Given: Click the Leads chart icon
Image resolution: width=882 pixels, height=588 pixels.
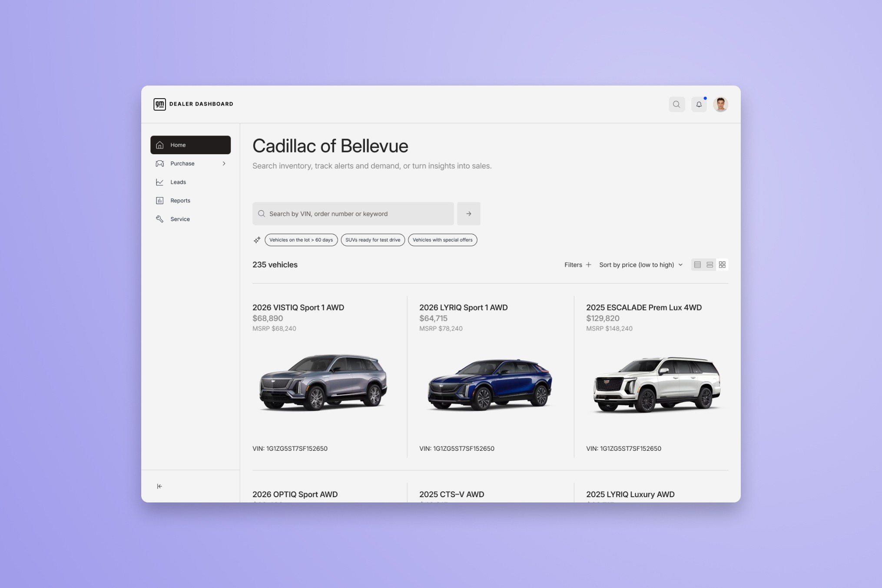Looking at the screenshot, I should coord(160,182).
